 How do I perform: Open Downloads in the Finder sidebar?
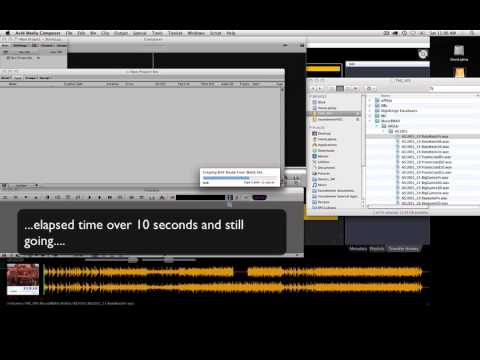click(x=323, y=151)
